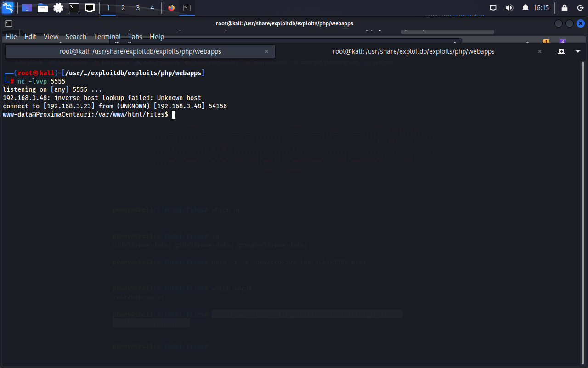The width and height of the screenshot is (588, 368).
Task: Click the volume speaker icon
Action: tap(509, 8)
